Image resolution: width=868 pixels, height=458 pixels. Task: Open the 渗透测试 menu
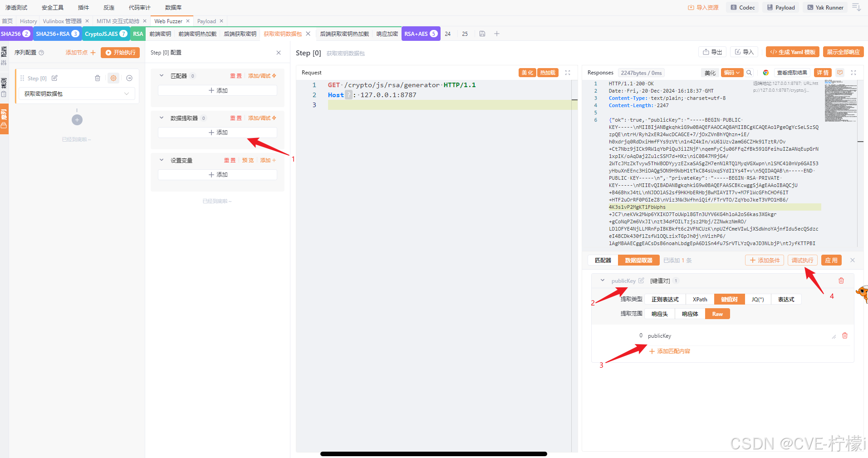point(16,7)
